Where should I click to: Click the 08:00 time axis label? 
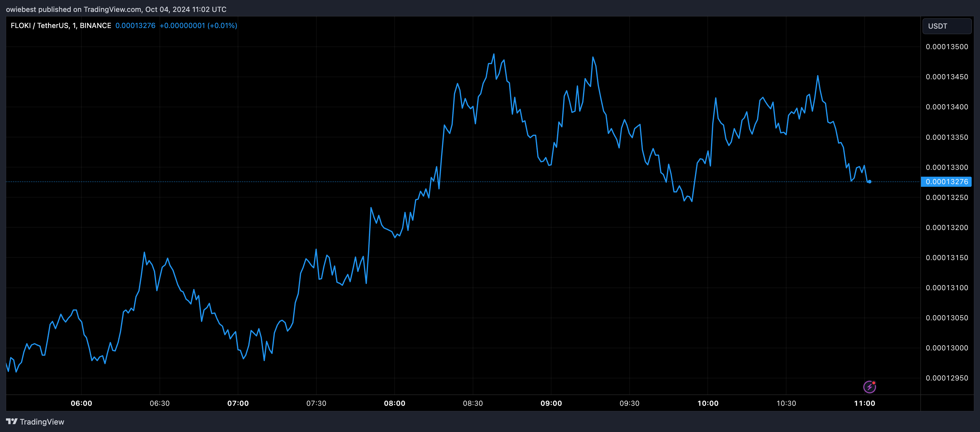395,403
